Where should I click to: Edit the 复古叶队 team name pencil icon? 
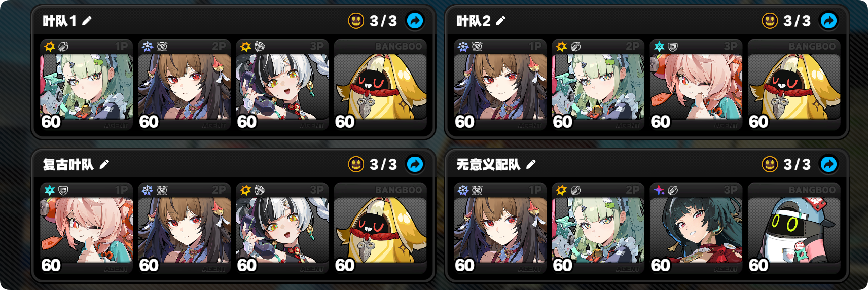(x=104, y=164)
